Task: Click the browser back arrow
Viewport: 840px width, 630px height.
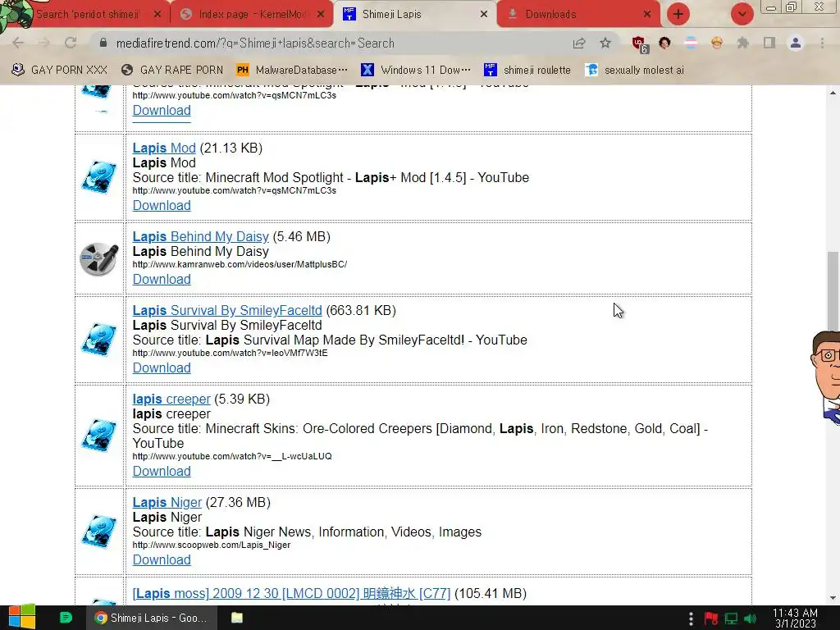Action: click(18, 43)
